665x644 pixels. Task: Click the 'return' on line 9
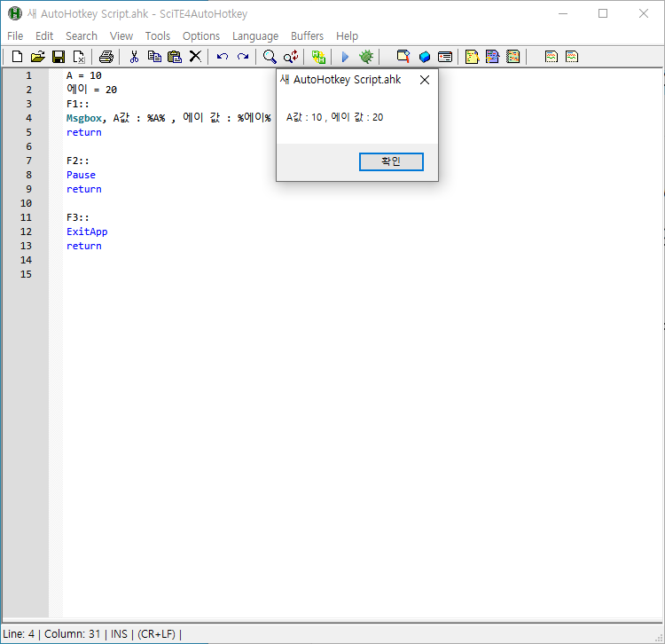click(x=84, y=189)
